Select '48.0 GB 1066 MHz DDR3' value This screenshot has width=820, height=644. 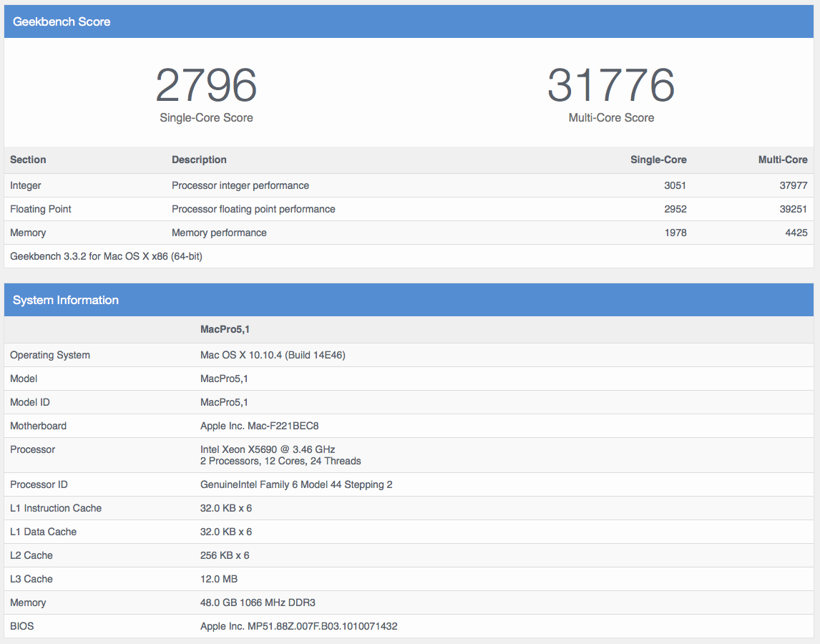coord(258,602)
